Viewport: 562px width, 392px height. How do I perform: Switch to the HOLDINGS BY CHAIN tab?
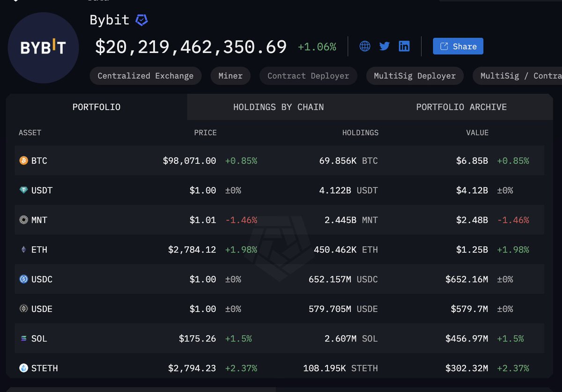[279, 107]
